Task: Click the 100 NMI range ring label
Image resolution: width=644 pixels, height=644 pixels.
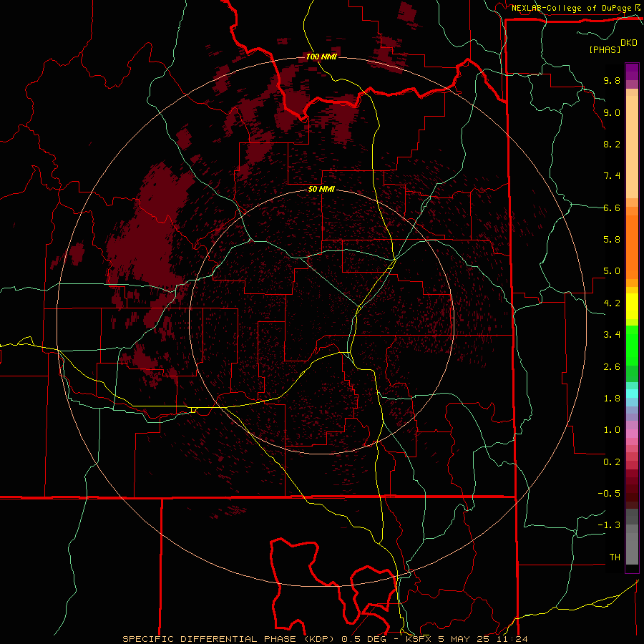Action: [x=321, y=57]
